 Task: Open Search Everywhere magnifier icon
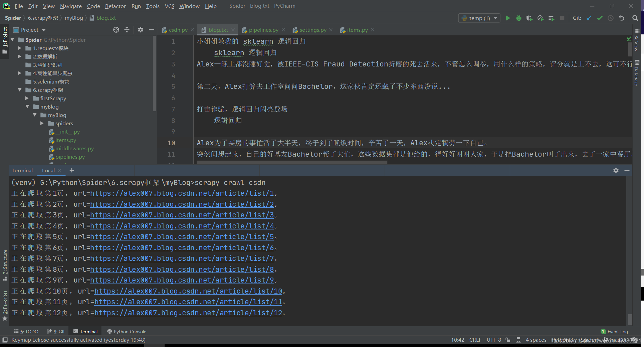635,18
